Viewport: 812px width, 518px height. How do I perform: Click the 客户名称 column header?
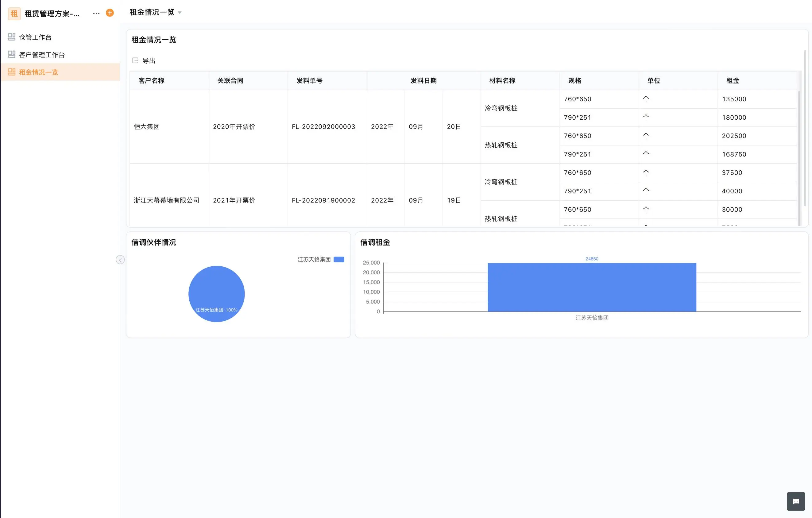(151, 81)
